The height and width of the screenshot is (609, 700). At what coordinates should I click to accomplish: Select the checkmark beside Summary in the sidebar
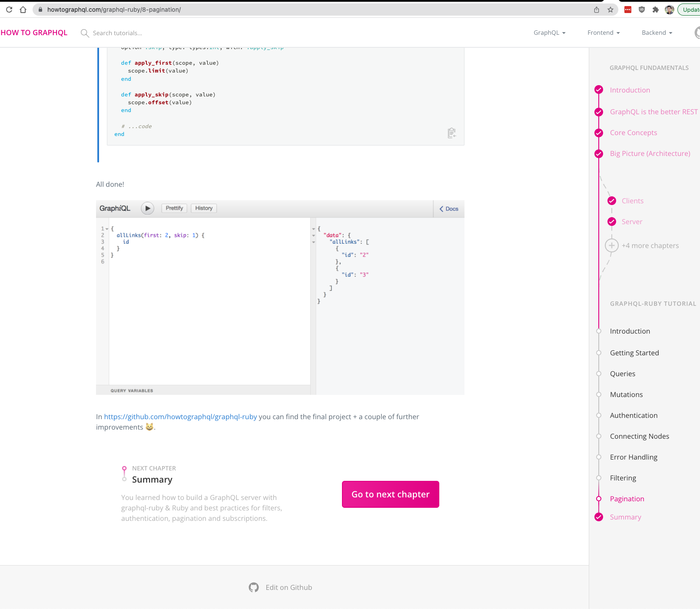pyautogui.click(x=599, y=517)
